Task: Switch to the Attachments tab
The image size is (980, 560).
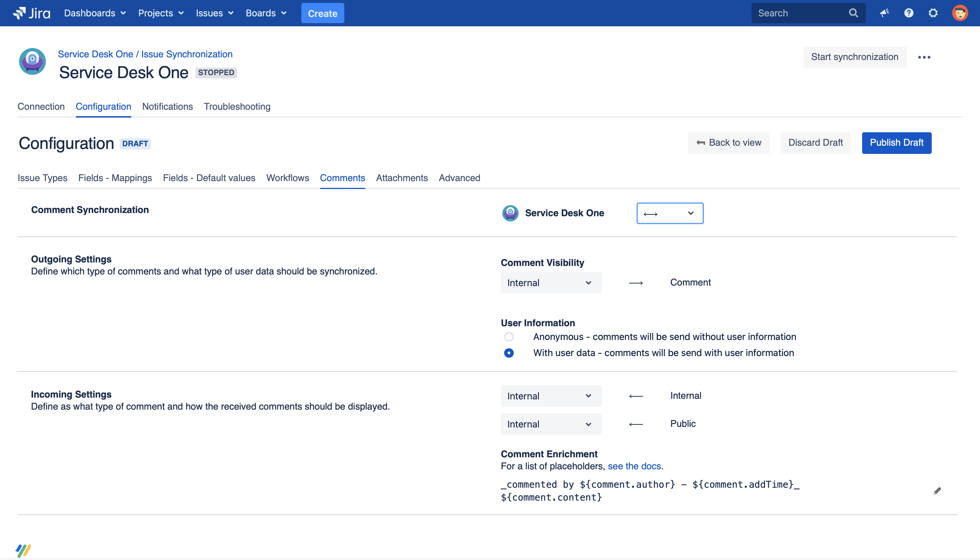Action: coord(401,178)
